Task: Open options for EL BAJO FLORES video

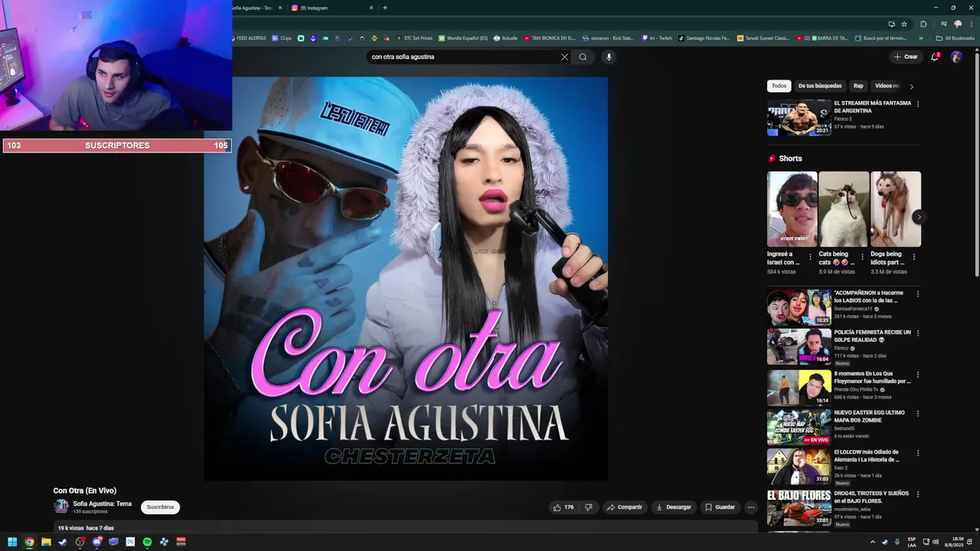Action: [918, 494]
